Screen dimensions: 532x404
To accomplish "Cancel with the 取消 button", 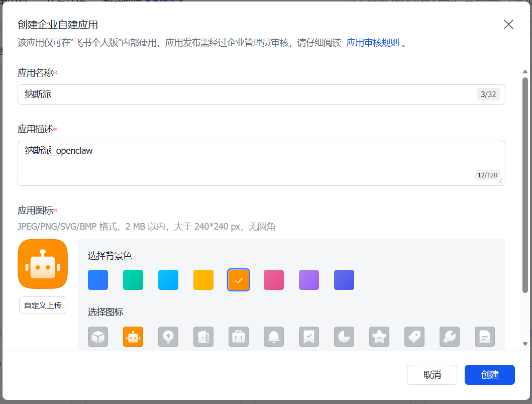I will tap(432, 375).
